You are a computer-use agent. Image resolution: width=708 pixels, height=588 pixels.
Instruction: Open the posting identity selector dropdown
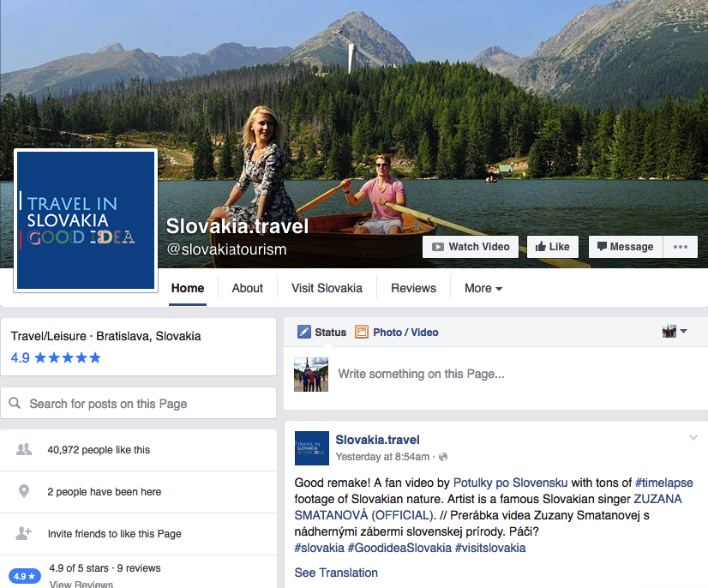coord(675,331)
